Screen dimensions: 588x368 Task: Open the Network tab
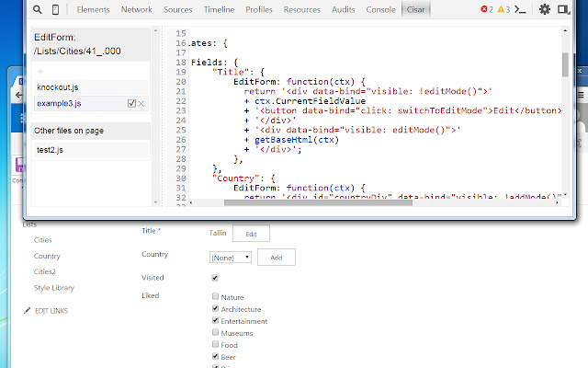(137, 9)
